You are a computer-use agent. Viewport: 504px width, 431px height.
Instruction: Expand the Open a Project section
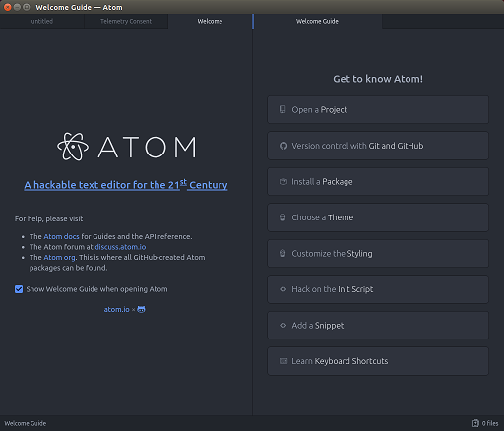pos(378,109)
